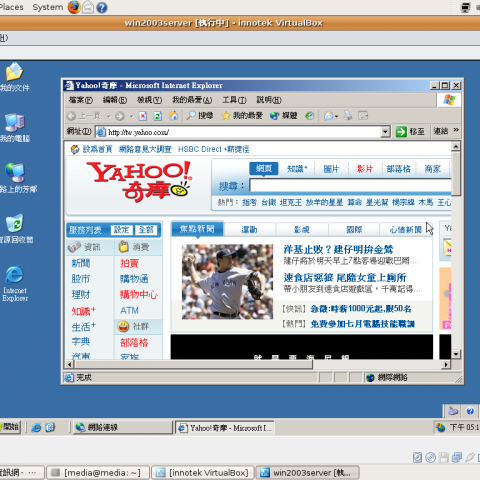The image size is (480, 480).
Task: Click the Stop loading icon in IE toolbar
Action: click(143, 116)
